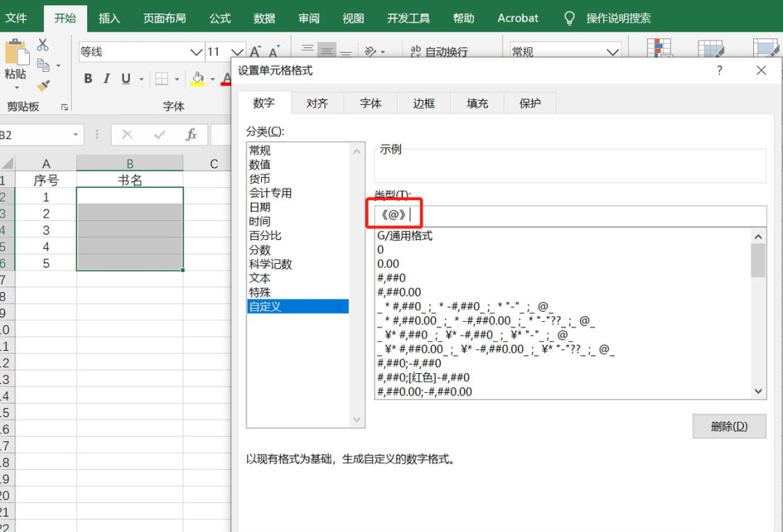The width and height of the screenshot is (783, 532).
Task: Switch to the 视图 ribbon tab
Action: coord(354,18)
